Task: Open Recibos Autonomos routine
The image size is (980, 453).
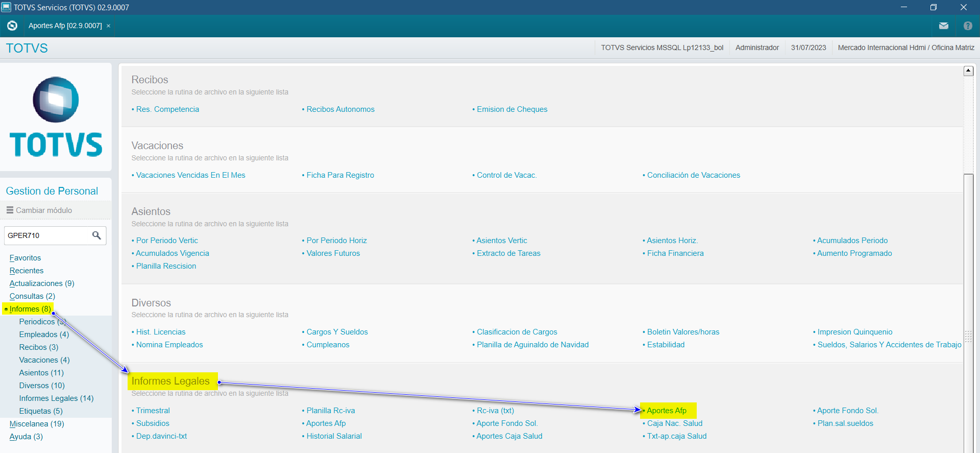Action: tap(340, 109)
